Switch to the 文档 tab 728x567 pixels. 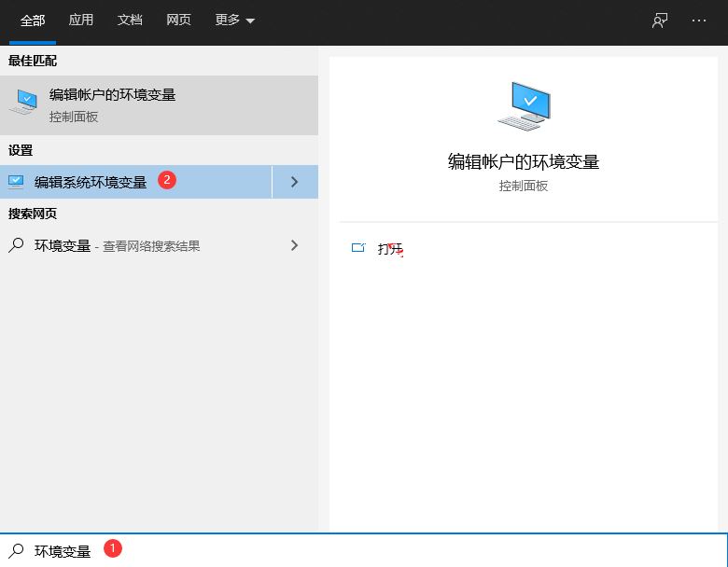click(130, 20)
